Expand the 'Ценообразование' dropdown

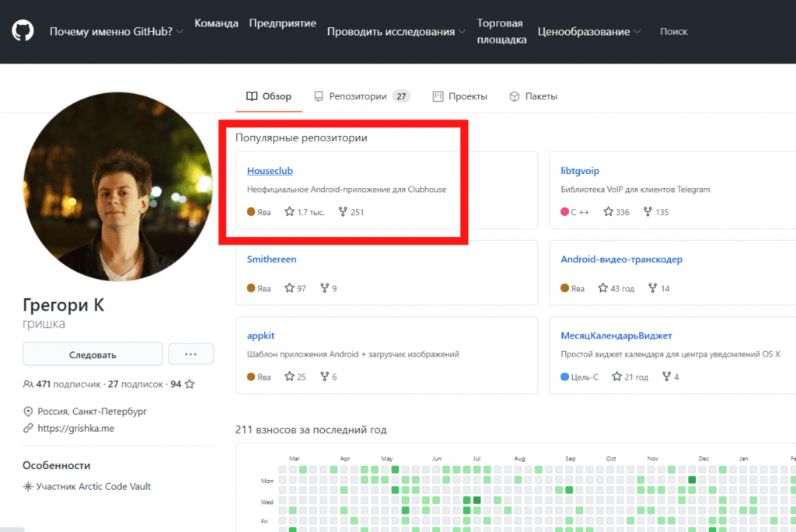[589, 31]
